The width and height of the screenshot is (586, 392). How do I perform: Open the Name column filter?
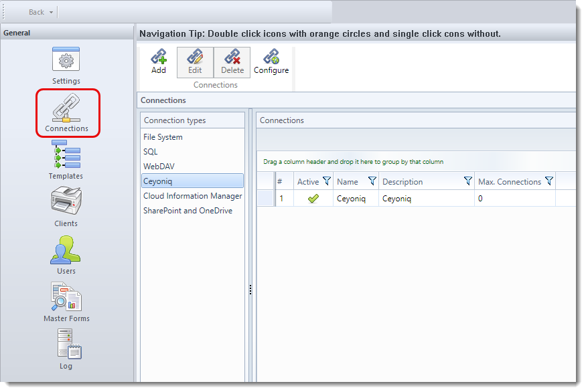point(372,181)
